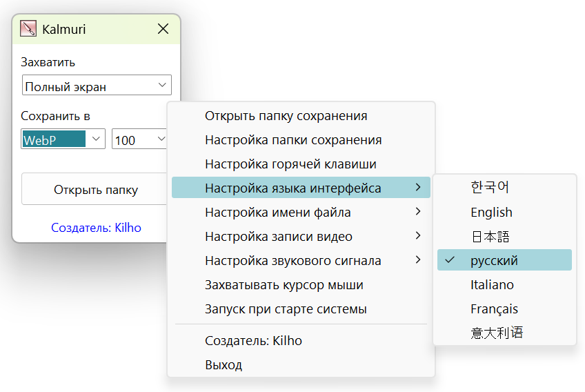Expand Настройка языка интерфейса submenu
The image size is (585, 392).
(x=301, y=188)
